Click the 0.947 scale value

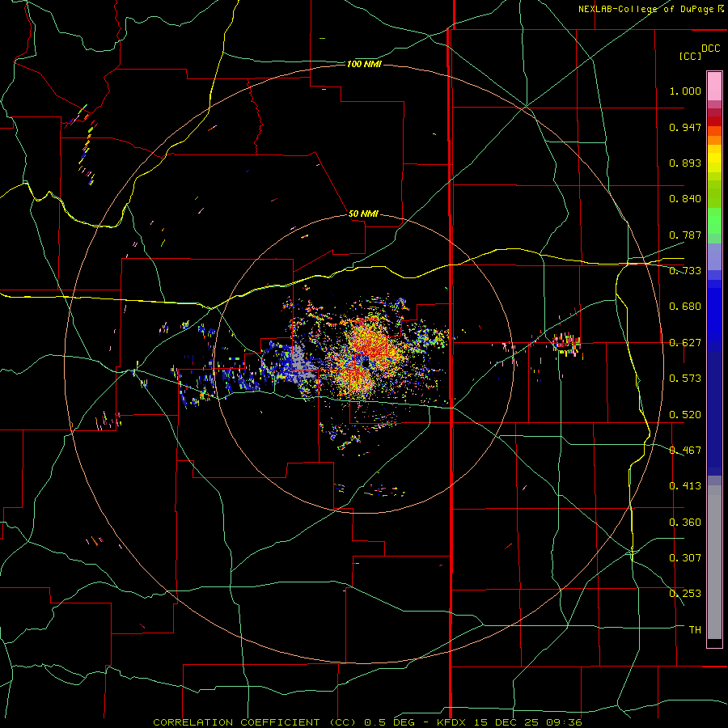(685, 127)
